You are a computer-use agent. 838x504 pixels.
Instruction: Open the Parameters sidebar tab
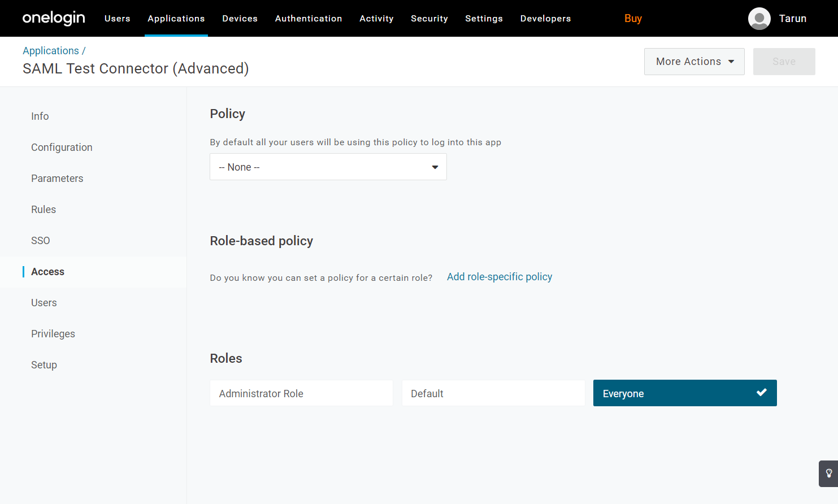57,179
